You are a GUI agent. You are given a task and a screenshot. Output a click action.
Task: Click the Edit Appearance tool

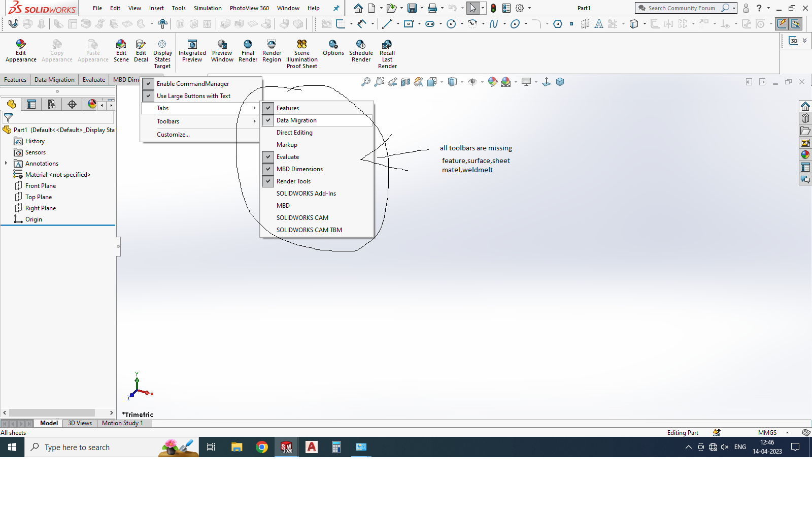coord(21,51)
